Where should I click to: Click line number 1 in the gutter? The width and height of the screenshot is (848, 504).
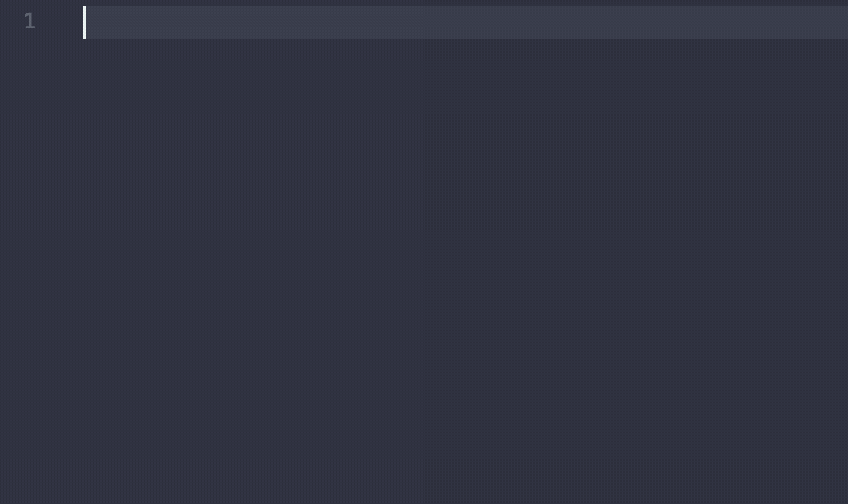(x=29, y=22)
